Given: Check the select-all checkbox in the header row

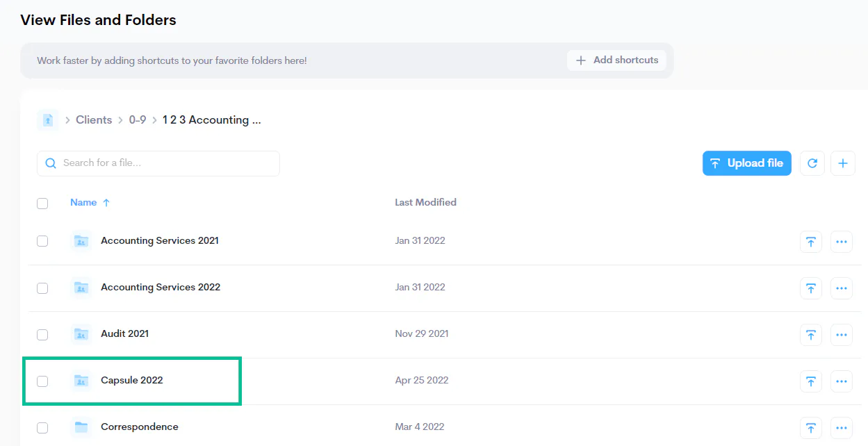Looking at the screenshot, I should pyautogui.click(x=42, y=203).
